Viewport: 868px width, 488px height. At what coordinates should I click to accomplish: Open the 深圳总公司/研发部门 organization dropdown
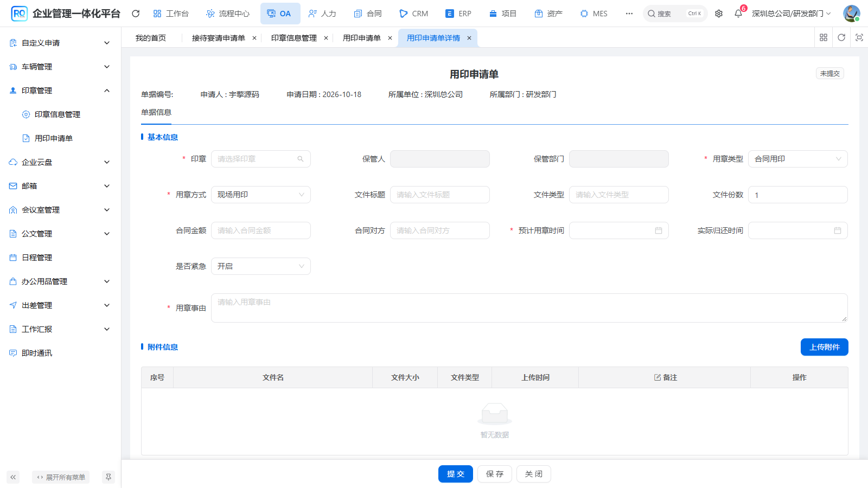coord(792,14)
